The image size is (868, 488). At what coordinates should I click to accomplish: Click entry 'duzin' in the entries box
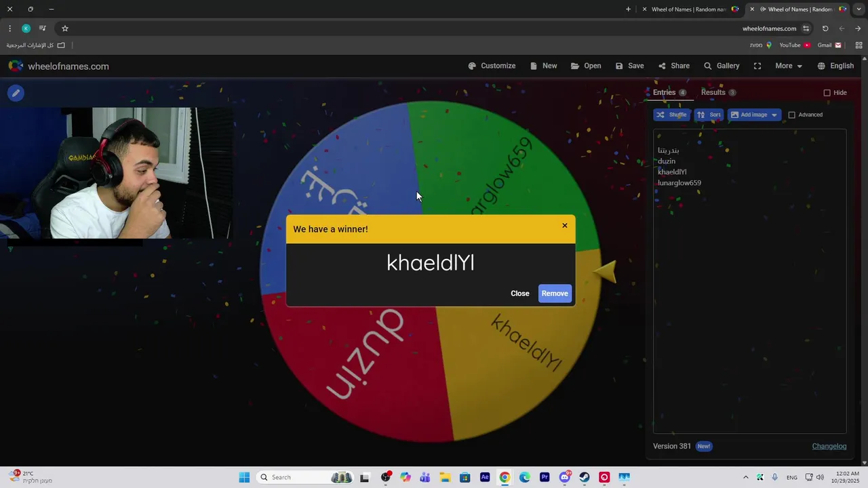click(667, 161)
